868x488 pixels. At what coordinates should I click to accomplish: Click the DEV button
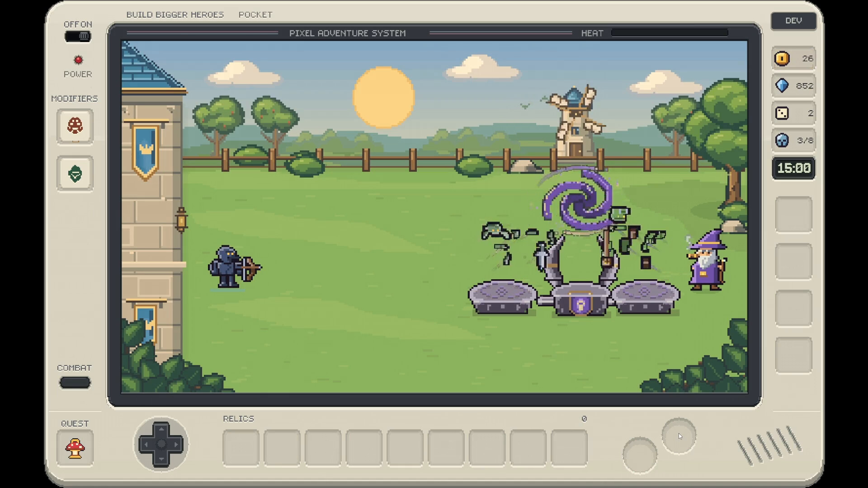pos(793,21)
